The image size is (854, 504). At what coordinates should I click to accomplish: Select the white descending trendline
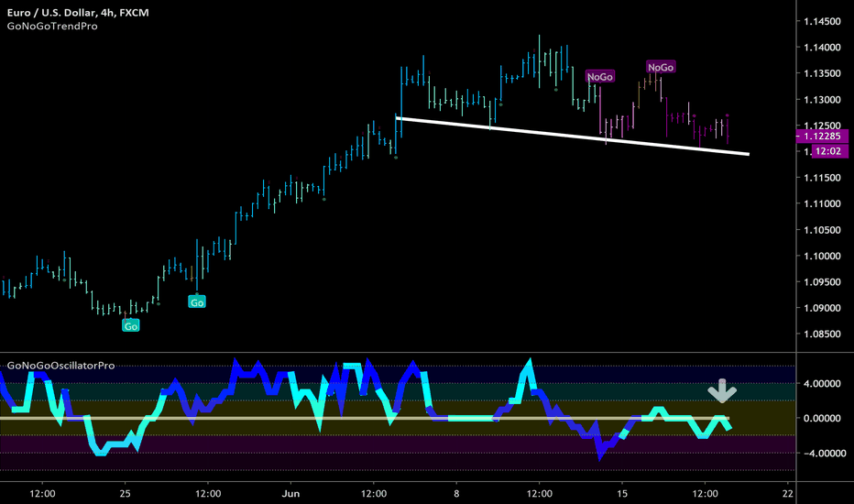(573, 137)
